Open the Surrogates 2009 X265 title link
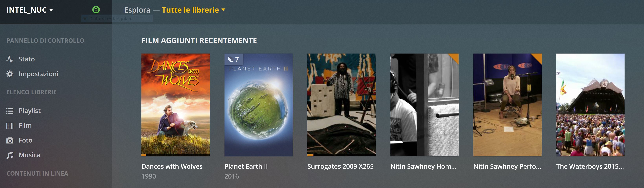The height and width of the screenshot is (188, 644). point(340,166)
